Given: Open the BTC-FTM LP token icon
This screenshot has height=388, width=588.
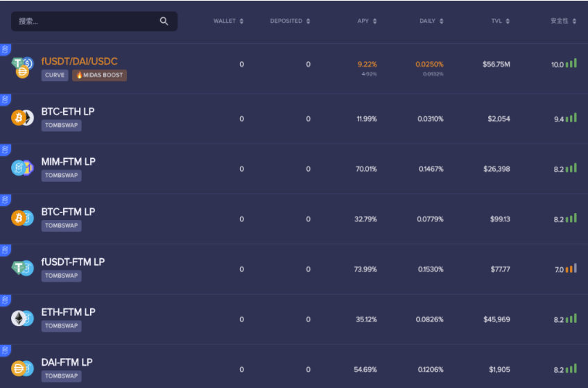Looking at the screenshot, I should [x=22, y=218].
